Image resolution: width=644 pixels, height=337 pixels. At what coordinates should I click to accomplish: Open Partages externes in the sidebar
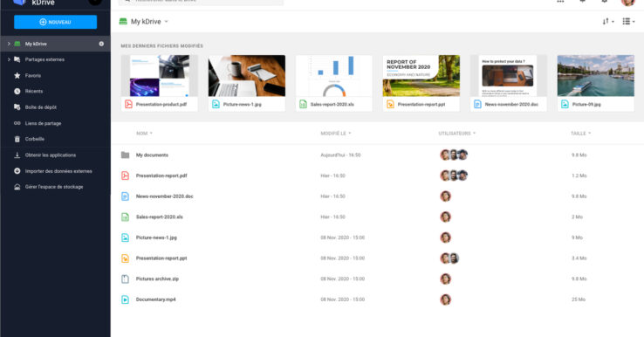(x=45, y=59)
